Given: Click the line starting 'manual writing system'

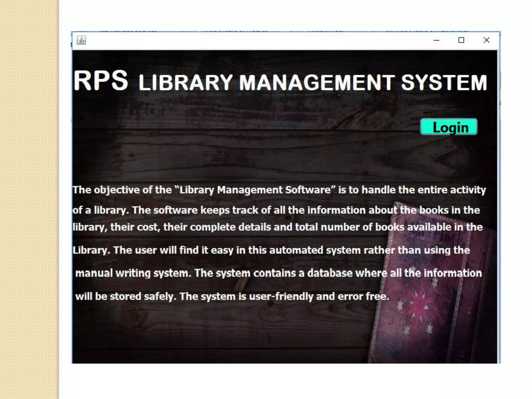Looking at the screenshot, I should coord(278,273).
